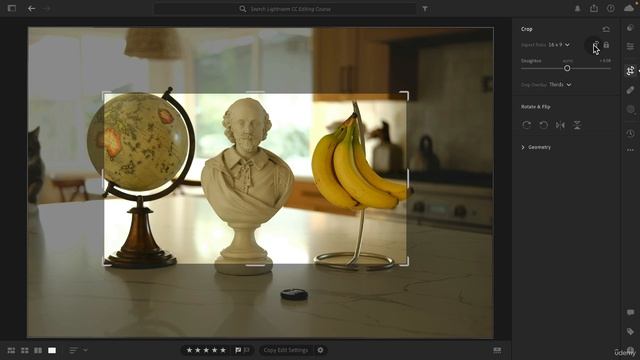
Task: Click the forward arrow in top bar
Action: 47,8
